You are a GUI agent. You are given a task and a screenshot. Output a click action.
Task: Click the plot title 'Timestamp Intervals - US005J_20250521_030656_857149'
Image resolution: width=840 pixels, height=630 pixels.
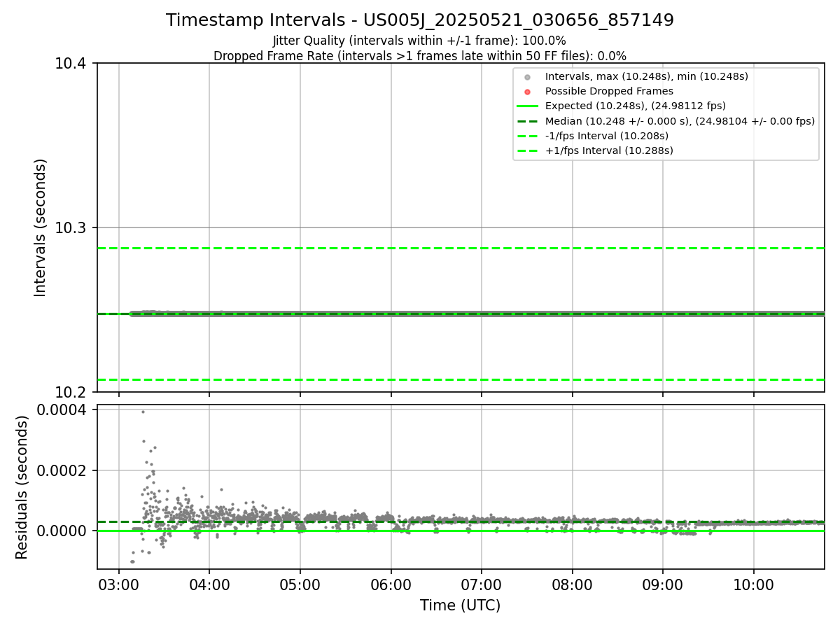(x=420, y=20)
